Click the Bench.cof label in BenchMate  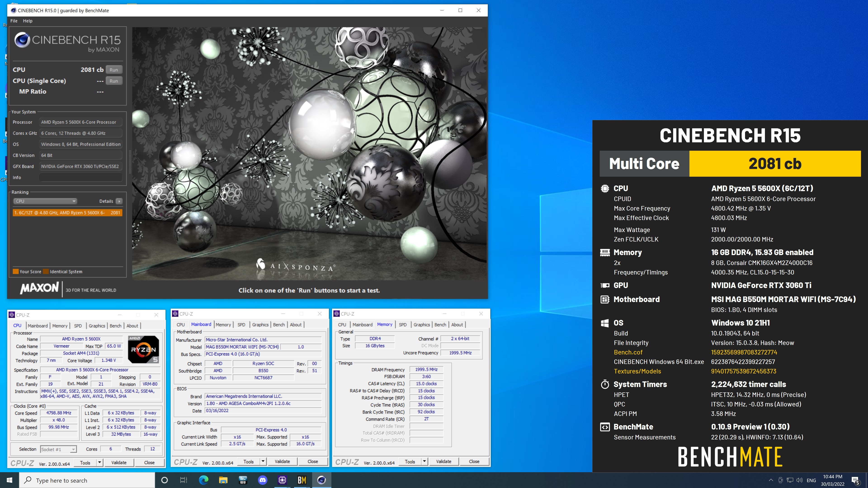coord(628,352)
